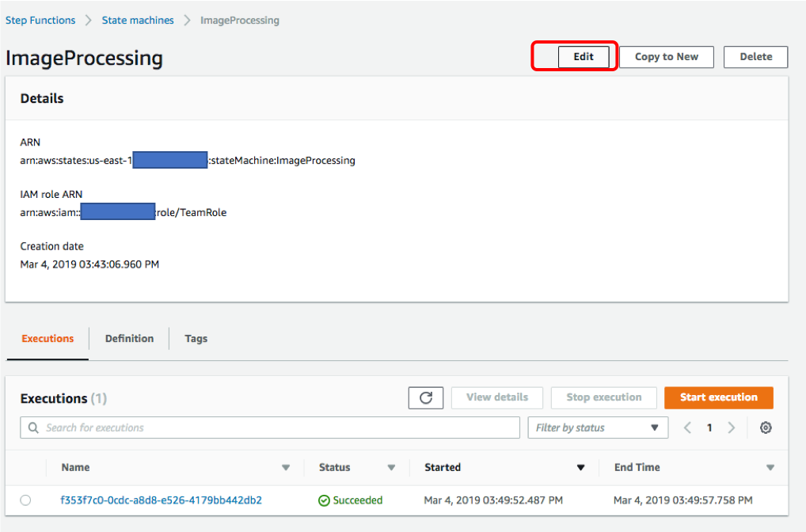Sort executions by Status column arrow

coord(391,468)
